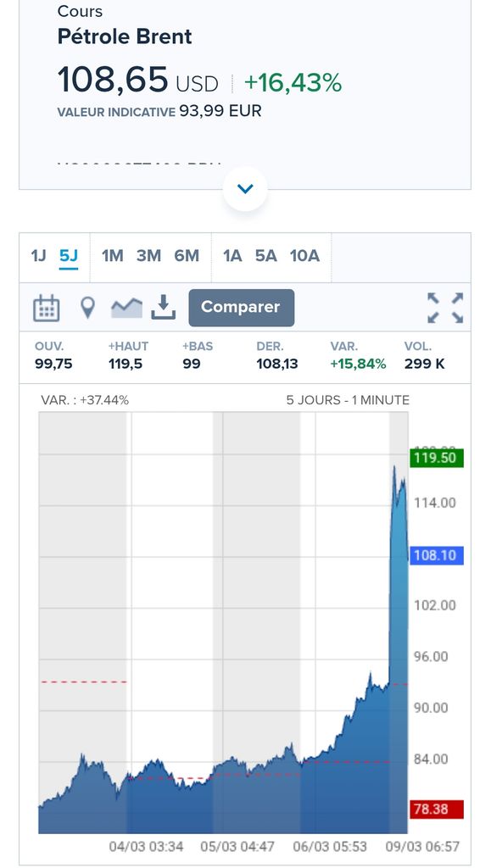Download chart data with the download icon

pyautogui.click(x=164, y=307)
